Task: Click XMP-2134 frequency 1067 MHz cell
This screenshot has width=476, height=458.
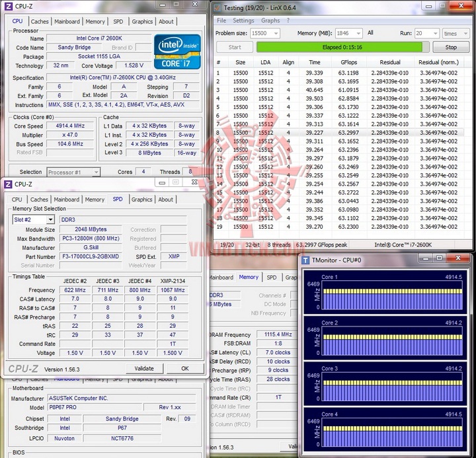Action: (173, 290)
